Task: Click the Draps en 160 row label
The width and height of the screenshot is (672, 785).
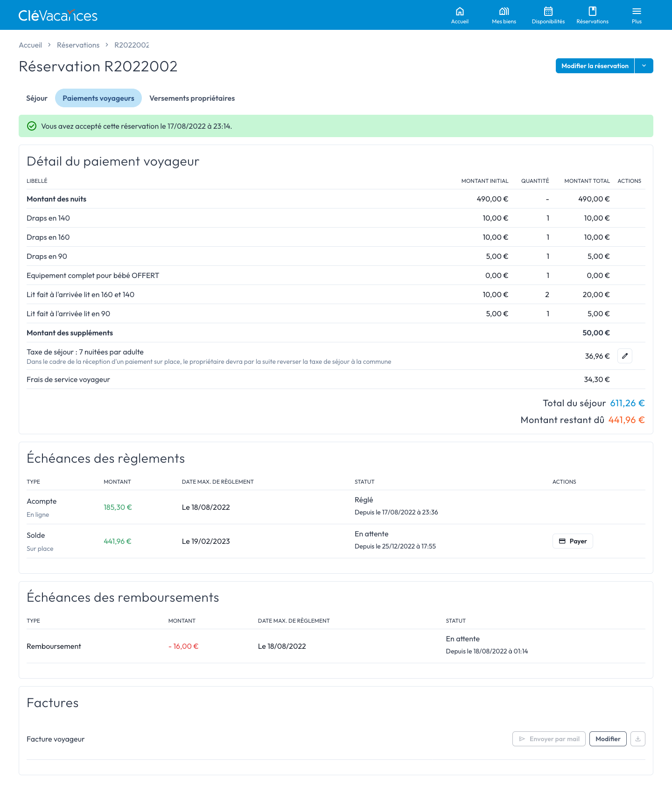Action: click(48, 237)
